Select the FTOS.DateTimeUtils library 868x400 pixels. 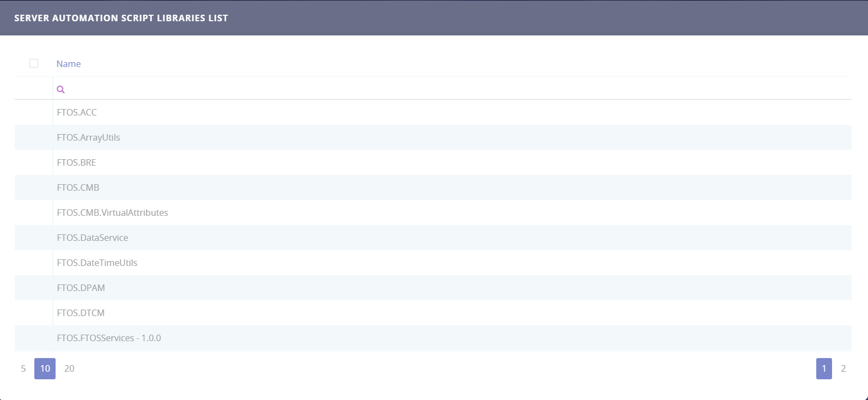[97, 263]
